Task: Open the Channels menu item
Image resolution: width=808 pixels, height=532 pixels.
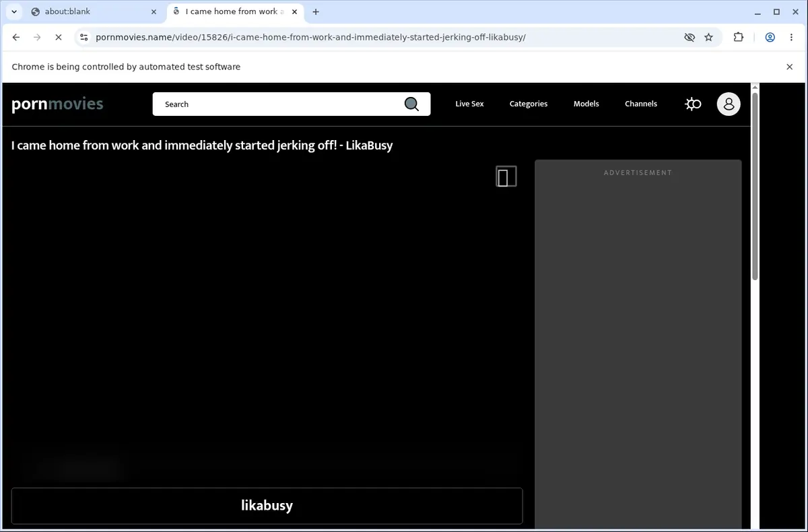Action: tap(641, 104)
